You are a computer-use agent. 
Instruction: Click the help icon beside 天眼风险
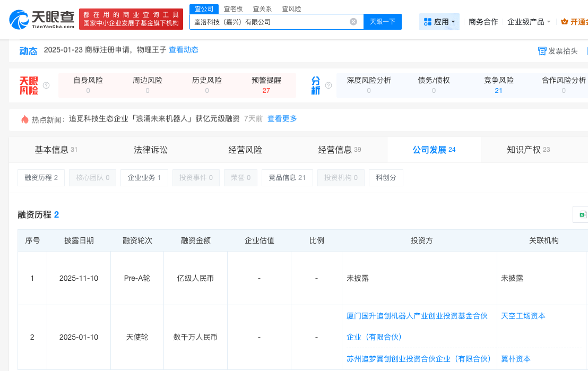[x=46, y=85]
